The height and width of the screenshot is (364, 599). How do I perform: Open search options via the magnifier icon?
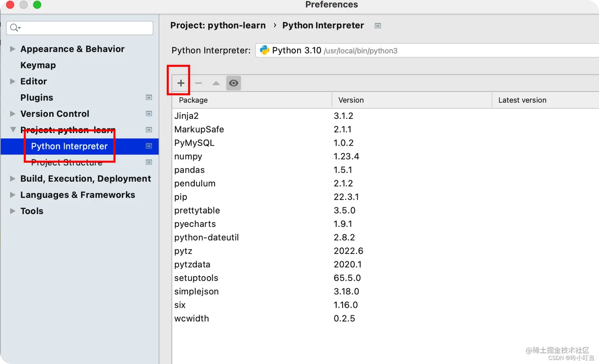coord(13,28)
